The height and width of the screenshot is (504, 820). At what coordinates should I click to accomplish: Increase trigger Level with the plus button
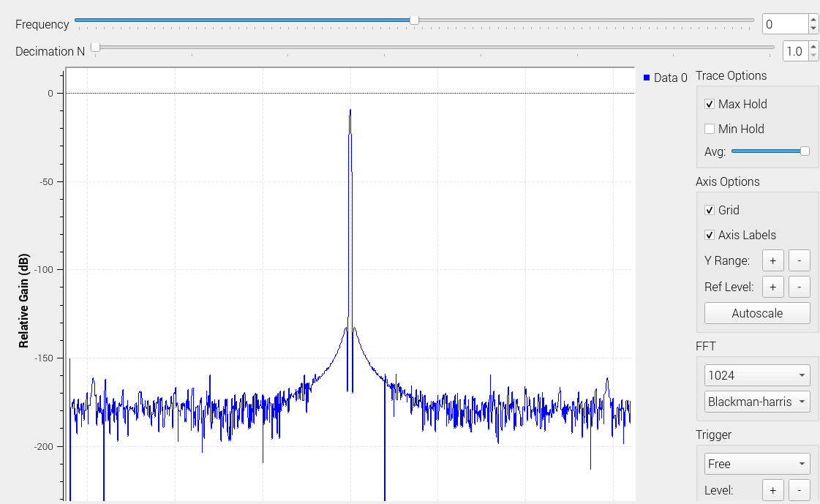[x=772, y=489]
